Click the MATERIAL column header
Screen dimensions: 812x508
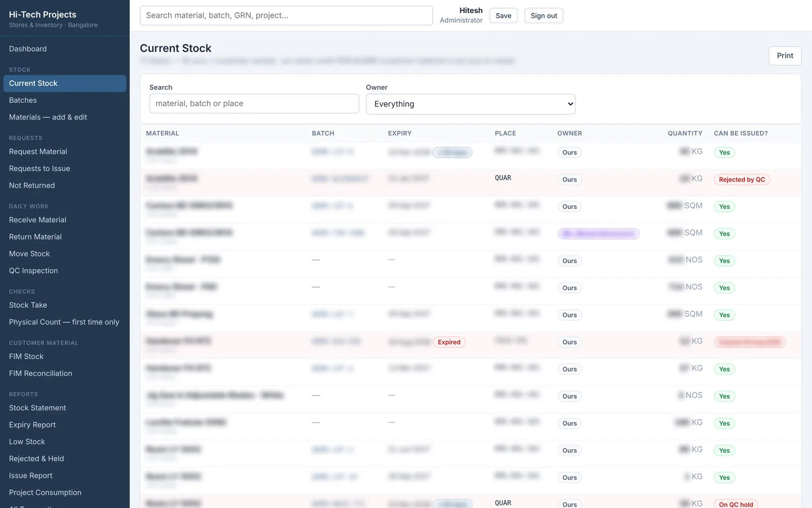pyautogui.click(x=162, y=134)
